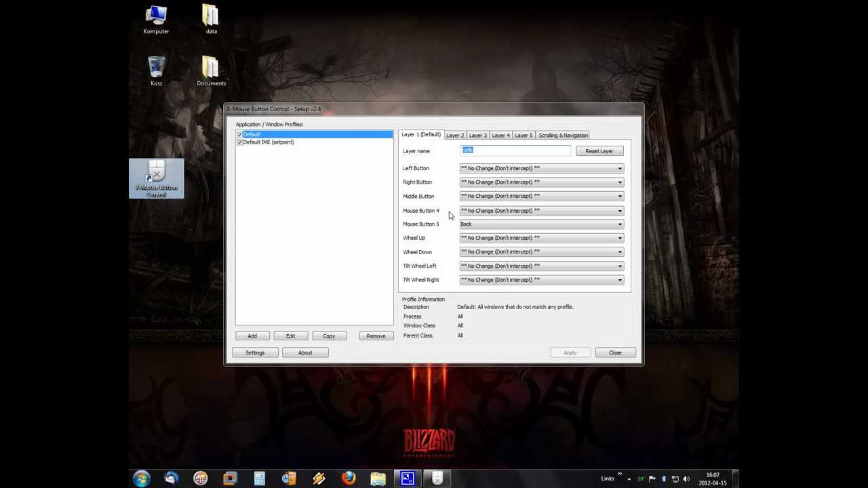Show hidden tray icons arrow
This screenshot has width=868, height=488.
(x=629, y=479)
